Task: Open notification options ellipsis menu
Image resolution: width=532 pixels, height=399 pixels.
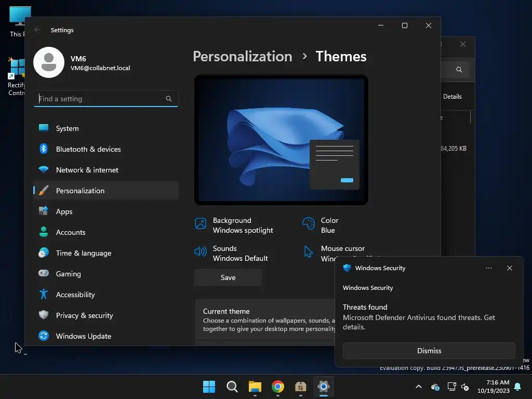Action: (x=489, y=268)
